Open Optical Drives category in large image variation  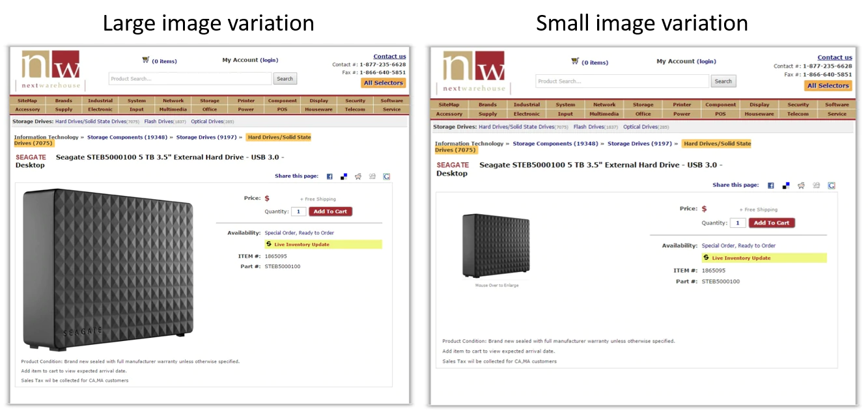tap(207, 122)
